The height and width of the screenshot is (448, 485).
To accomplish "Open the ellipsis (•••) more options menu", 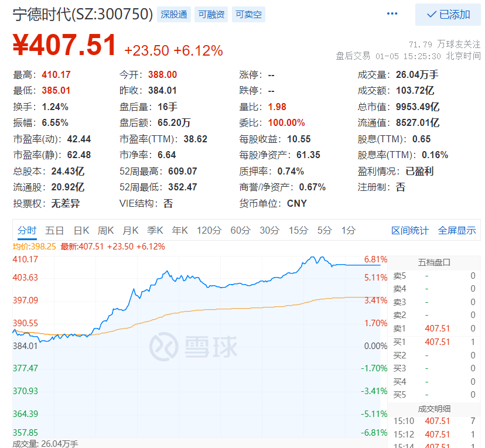I will click(391, 13).
